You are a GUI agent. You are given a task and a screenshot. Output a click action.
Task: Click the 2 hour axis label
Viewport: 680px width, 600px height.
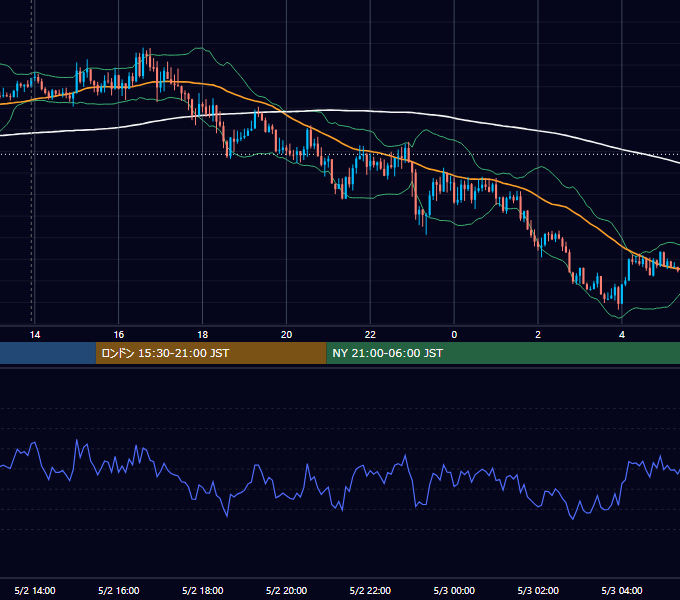538,335
